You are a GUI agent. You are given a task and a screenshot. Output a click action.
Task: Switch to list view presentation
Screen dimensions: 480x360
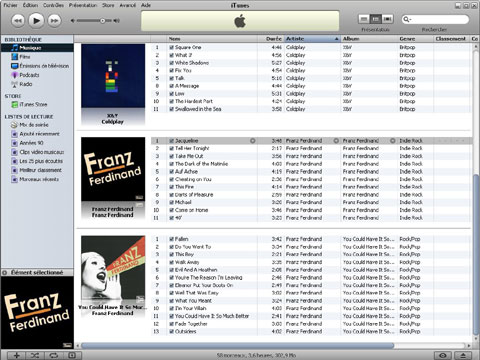click(x=364, y=19)
